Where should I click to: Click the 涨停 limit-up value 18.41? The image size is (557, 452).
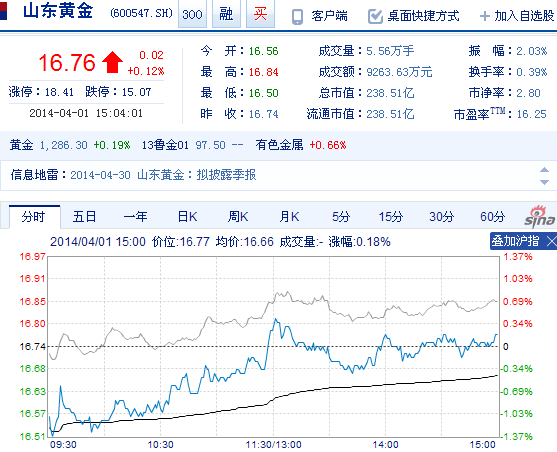point(59,92)
